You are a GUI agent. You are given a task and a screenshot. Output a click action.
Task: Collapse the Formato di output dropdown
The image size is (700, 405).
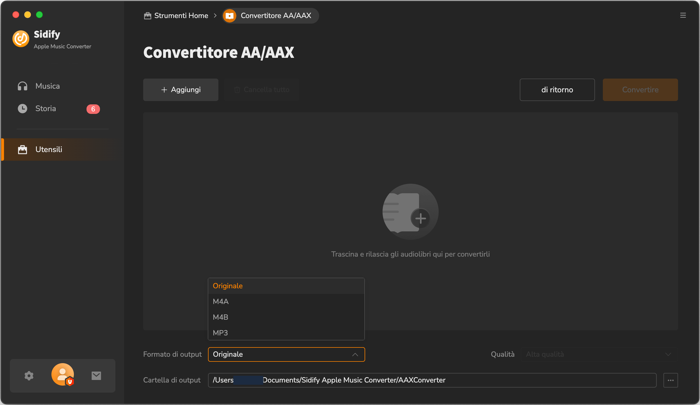pyautogui.click(x=286, y=355)
